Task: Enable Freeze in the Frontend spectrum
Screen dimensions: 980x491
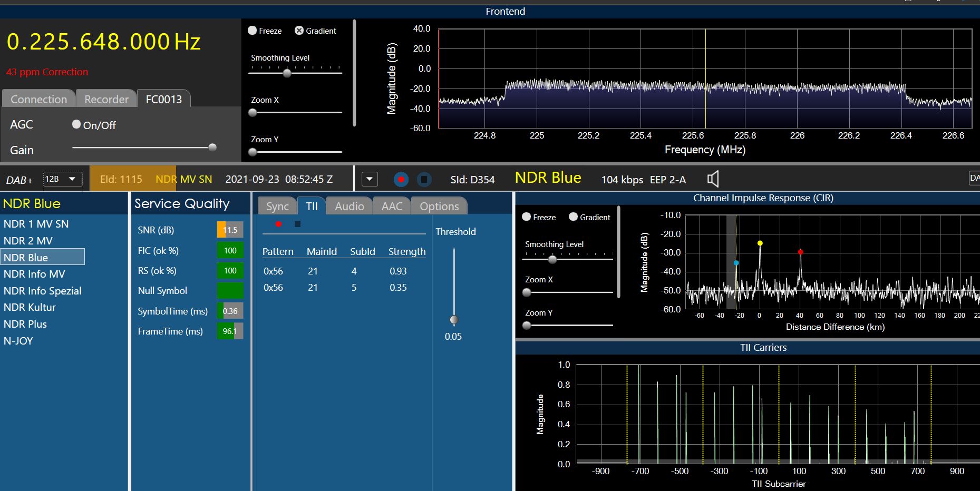Action: pos(253,31)
